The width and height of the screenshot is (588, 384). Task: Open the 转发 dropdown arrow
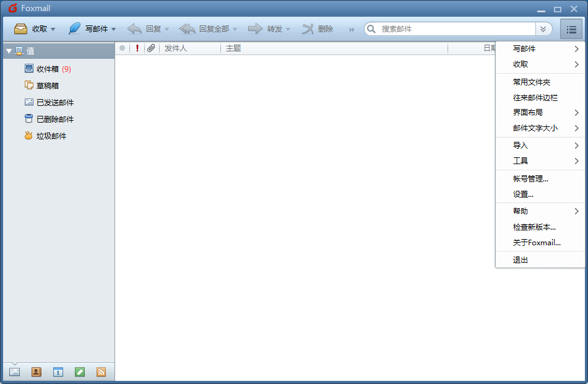point(288,29)
